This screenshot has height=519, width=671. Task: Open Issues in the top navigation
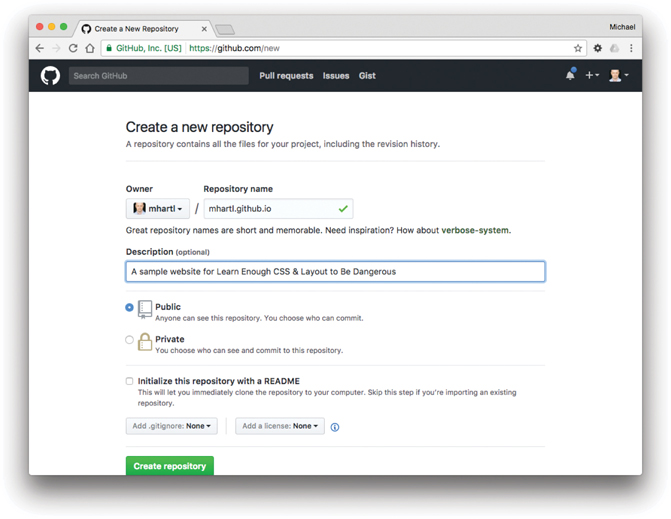coord(336,76)
